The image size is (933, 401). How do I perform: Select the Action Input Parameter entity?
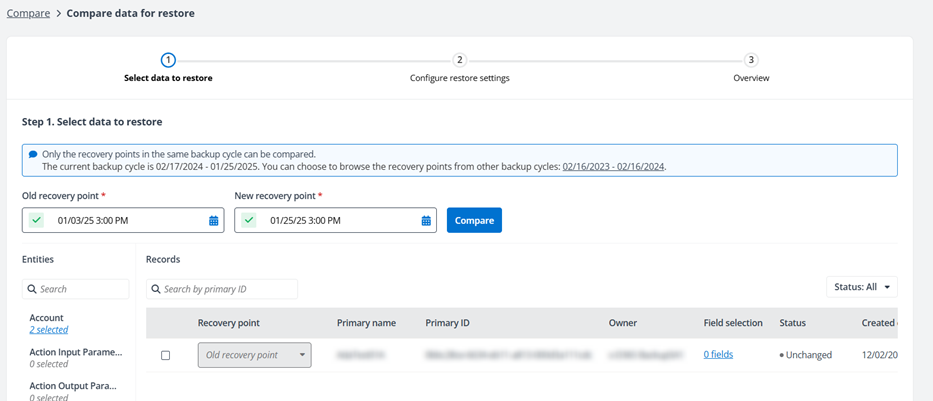[76, 352]
